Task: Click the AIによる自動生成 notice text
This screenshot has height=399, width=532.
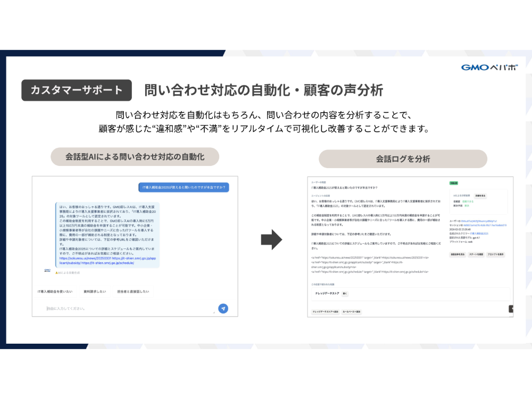Action: coord(69,273)
